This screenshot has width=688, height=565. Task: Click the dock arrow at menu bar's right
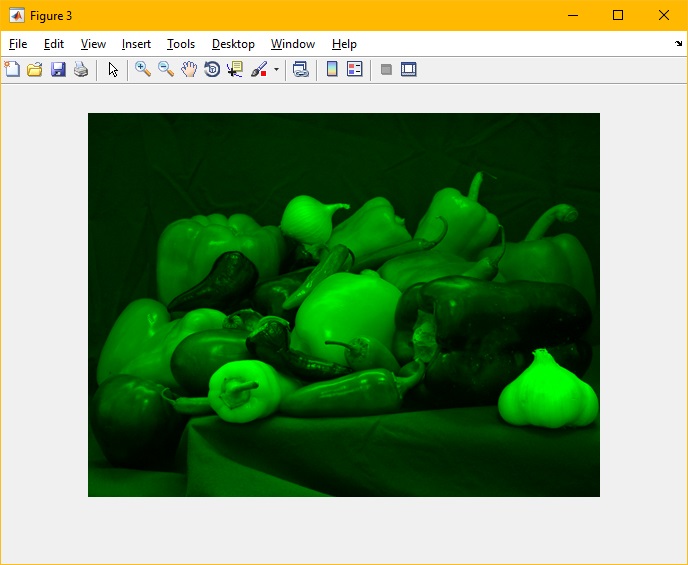(678, 44)
